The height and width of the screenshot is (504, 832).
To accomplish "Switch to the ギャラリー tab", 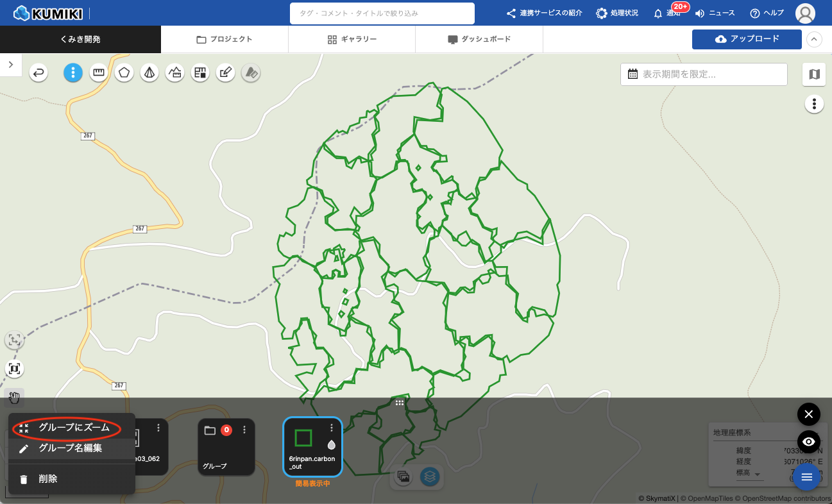I will click(x=352, y=39).
